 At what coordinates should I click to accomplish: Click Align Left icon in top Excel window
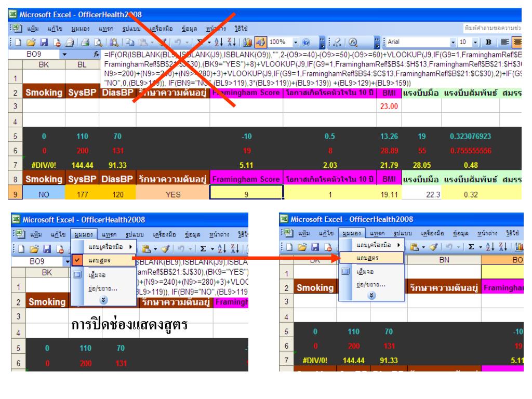click(505, 42)
